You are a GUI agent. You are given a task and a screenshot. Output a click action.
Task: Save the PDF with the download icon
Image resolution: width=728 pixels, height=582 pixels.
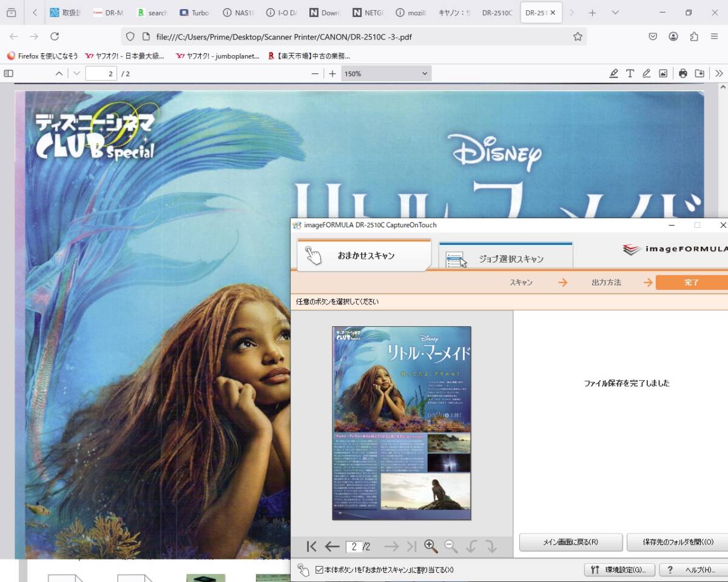tap(699, 73)
